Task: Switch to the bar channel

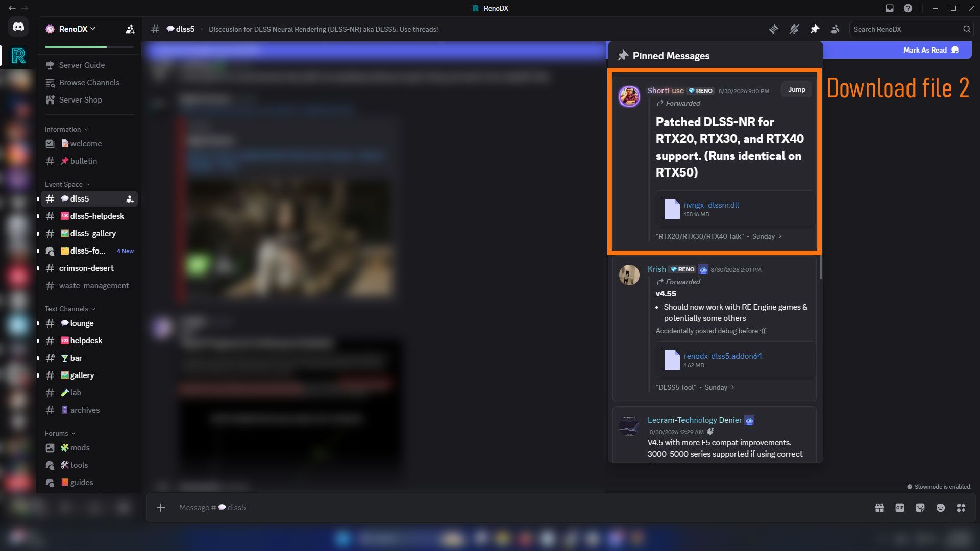Action: pyautogui.click(x=89, y=358)
